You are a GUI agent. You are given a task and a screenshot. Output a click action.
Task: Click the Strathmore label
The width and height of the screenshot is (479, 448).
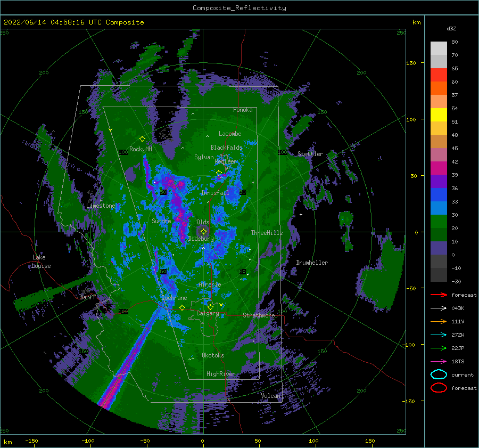pos(259,315)
